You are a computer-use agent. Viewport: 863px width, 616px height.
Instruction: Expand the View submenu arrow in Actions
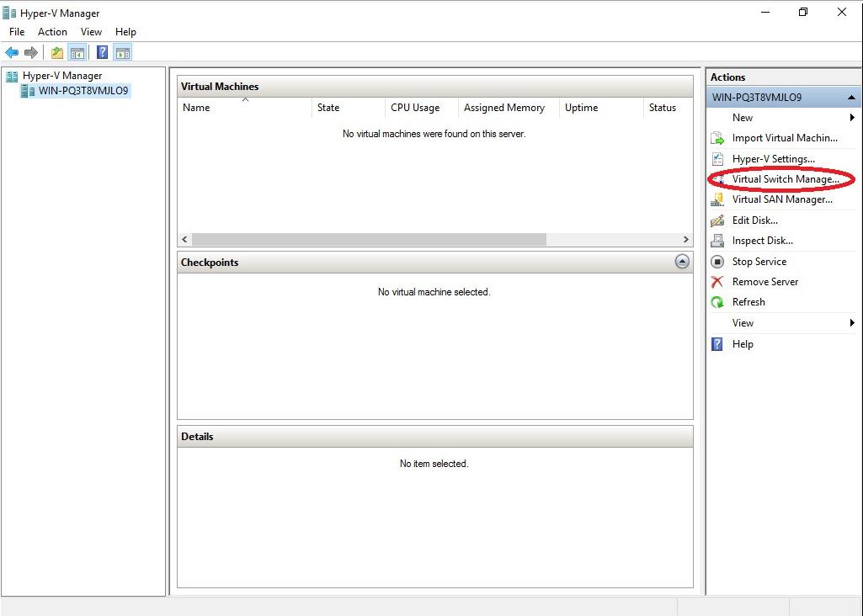pos(852,323)
